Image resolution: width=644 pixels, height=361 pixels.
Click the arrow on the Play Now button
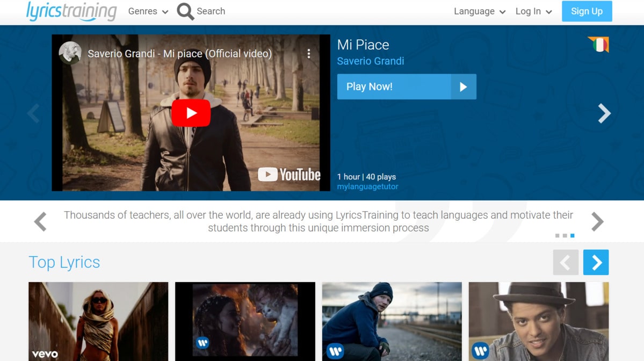click(x=464, y=86)
